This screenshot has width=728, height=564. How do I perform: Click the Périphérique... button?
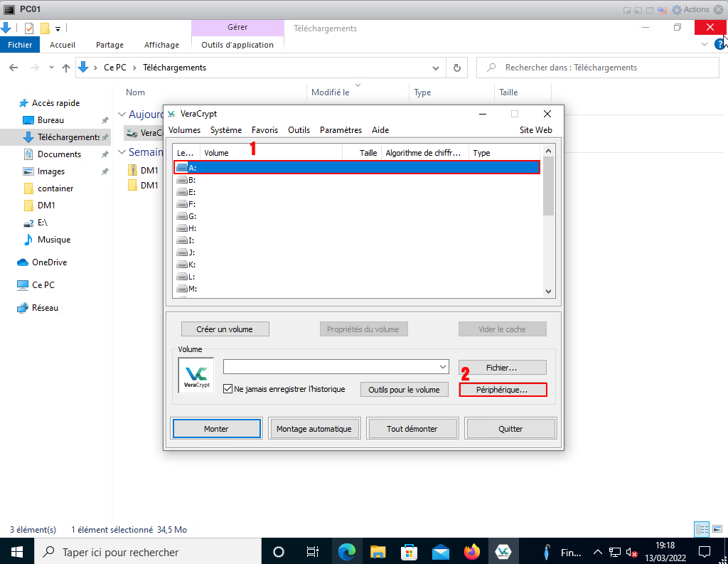[x=503, y=390]
